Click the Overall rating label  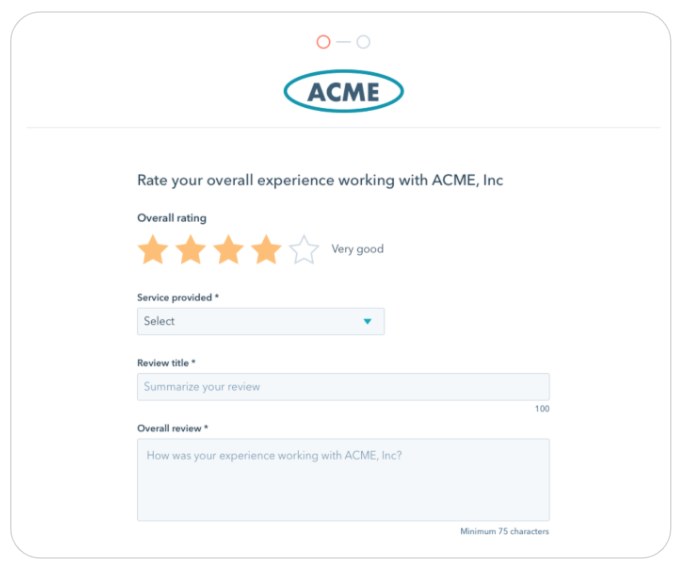(172, 218)
